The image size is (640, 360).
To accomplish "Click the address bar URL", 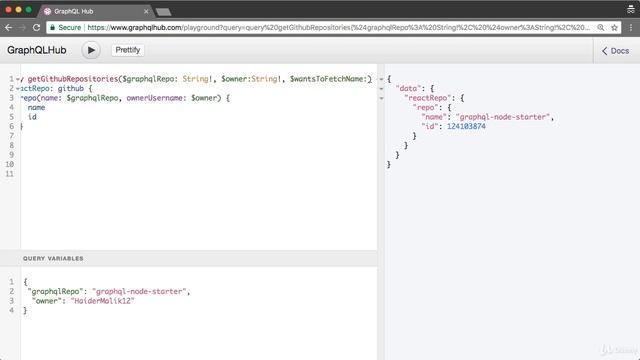I will (x=339, y=27).
